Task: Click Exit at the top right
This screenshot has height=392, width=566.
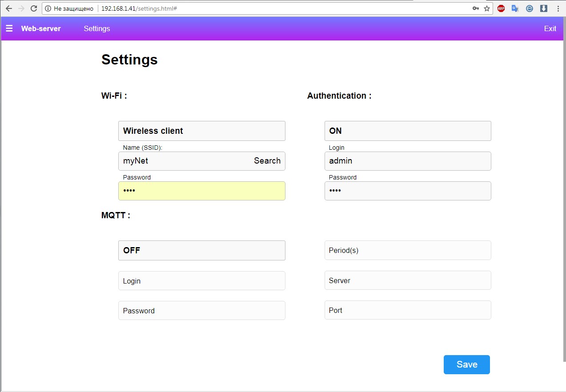Action: pyautogui.click(x=550, y=28)
